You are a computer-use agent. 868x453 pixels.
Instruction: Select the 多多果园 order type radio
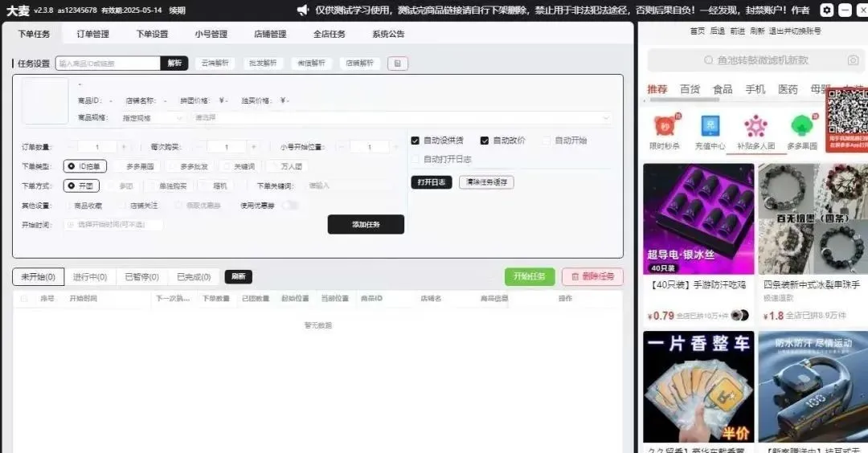tap(118, 166)
